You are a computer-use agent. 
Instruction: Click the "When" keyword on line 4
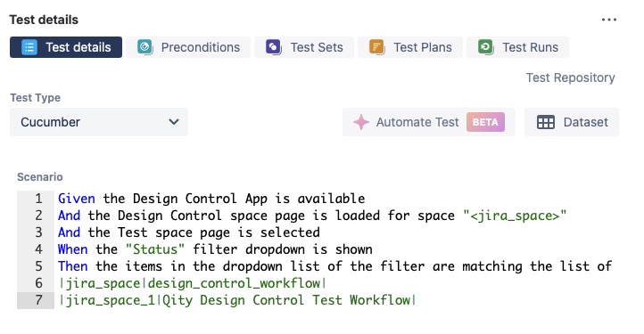[x=73, y=249]
